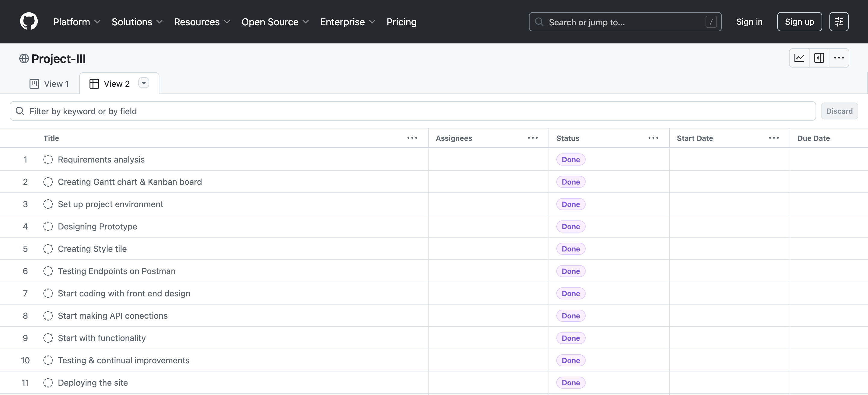The width and height of the screenshot is (868, 395).
Task: Click the Sign up button
Action: (x=799, y=22)
